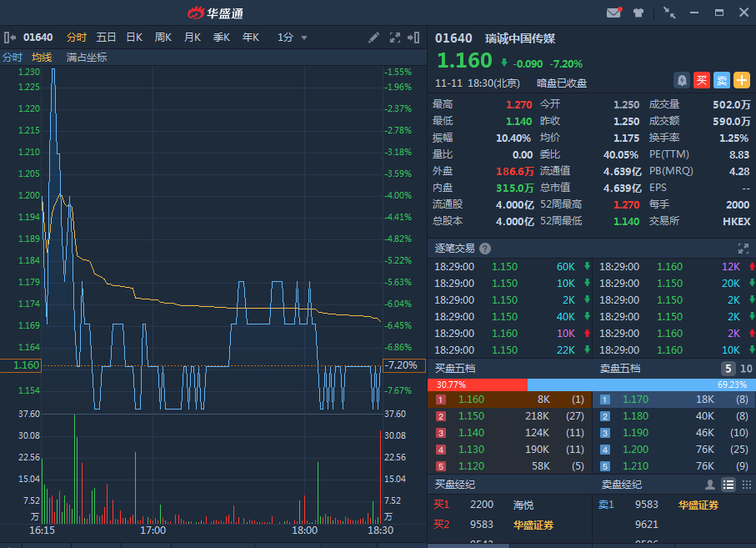Switch to 分时 chart tab
Screen dimensions: 756x548
pos(76,38)
